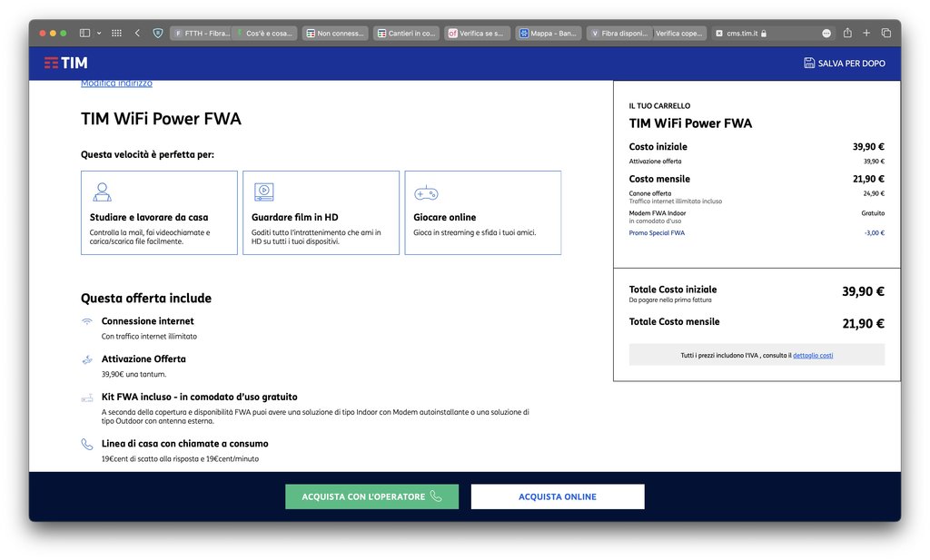Screen dimensions: 930x560
Task: Click the Wi-Fi Connessione internet icon
Action: (x=87, y=321)
